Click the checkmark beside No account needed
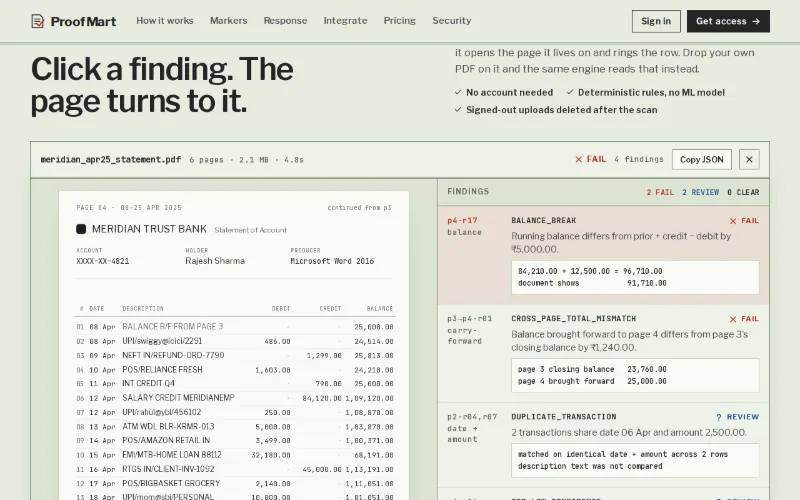Viewport: 800px width, 500px height. point(458,92)
